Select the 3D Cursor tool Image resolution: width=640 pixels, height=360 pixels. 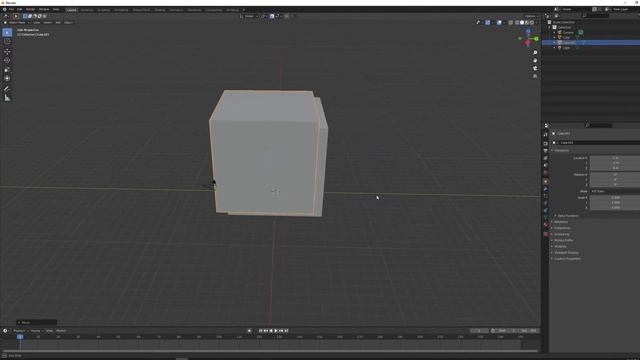click(7, 41)
